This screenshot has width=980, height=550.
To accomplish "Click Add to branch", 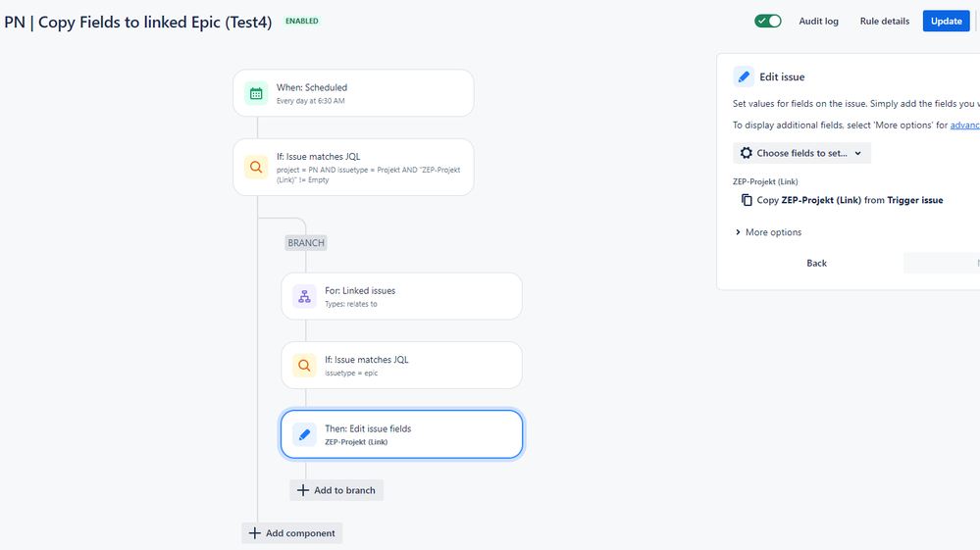I will point(336,490).
